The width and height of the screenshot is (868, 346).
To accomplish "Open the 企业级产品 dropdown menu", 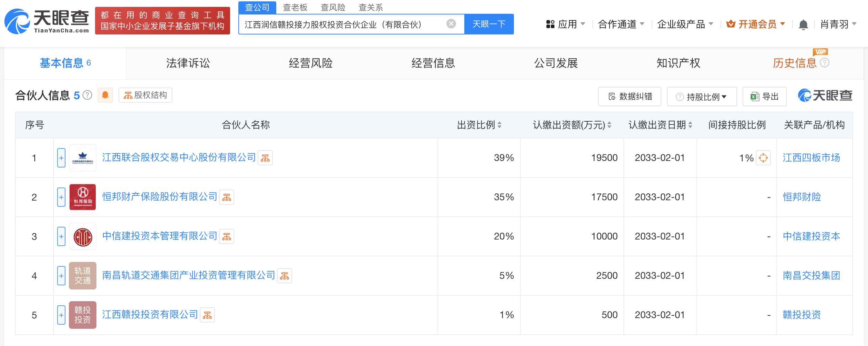I will coord(685,24).
